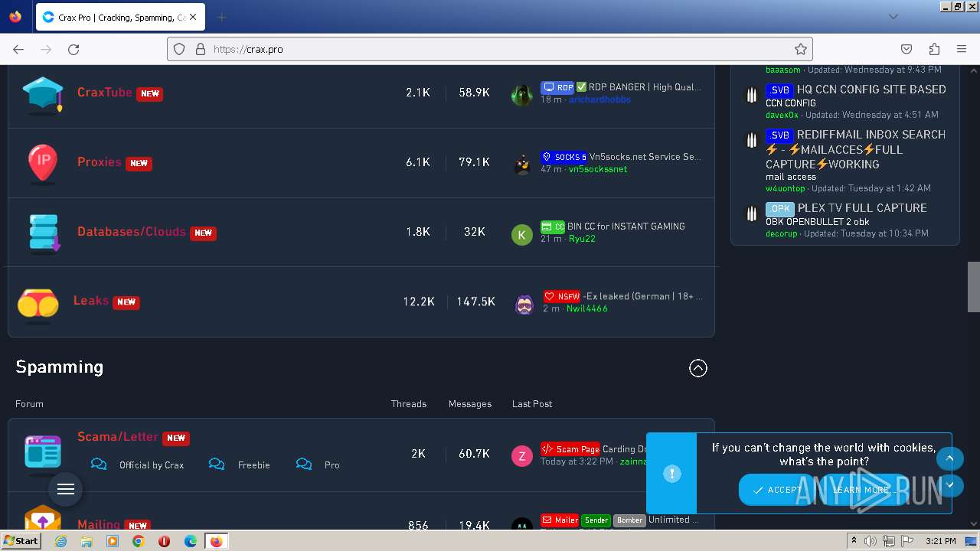Open the RDP BANGER last post thread
The image size is (980, 551).
pyautogui.click(x=644, y=87)
